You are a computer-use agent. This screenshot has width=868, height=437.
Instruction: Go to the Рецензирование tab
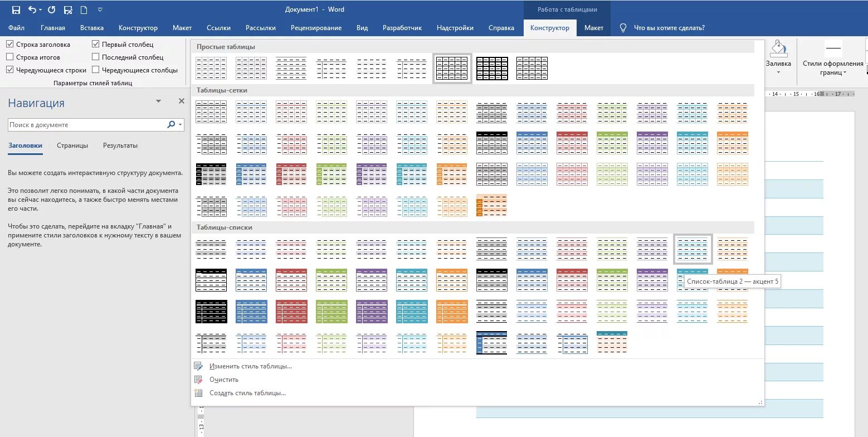(x=316, y=28)
